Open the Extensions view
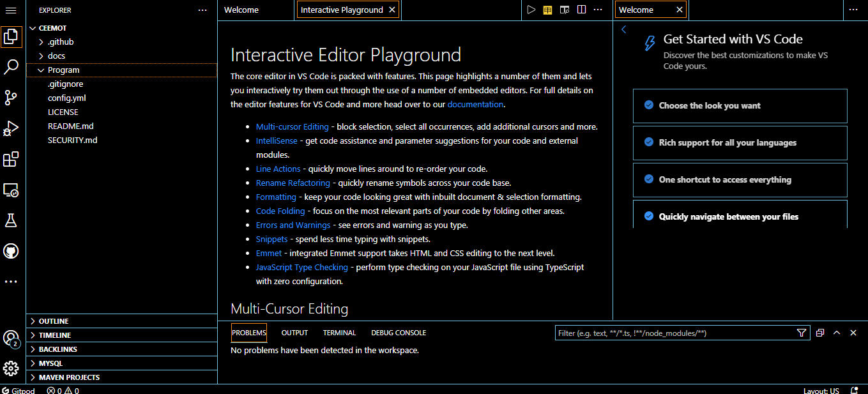This screenshot has width=868, height=394. [11, 159]
